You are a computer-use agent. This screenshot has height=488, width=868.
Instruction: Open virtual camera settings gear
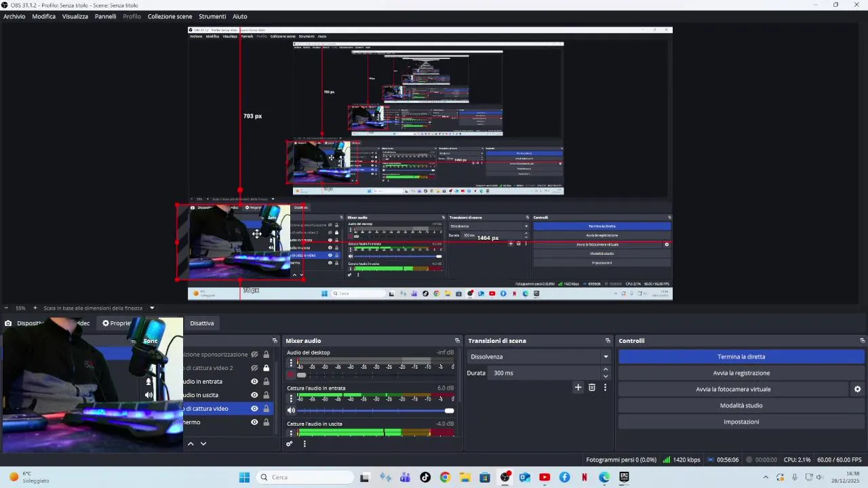[857, 389]
